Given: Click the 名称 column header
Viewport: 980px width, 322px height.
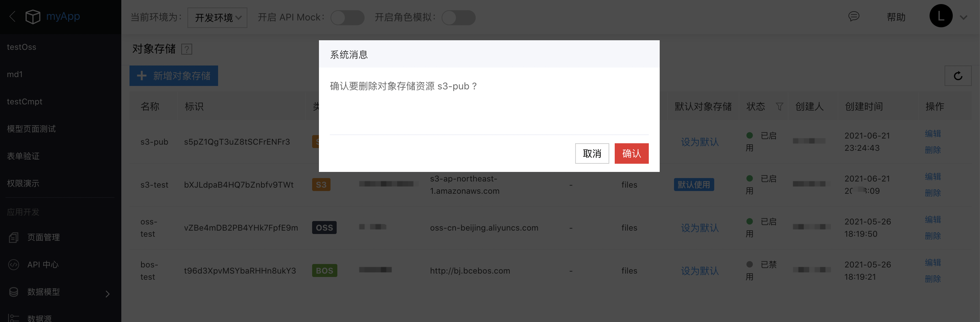Looking at the screenshot, I should pyautogui.click(x=150, y=106).
